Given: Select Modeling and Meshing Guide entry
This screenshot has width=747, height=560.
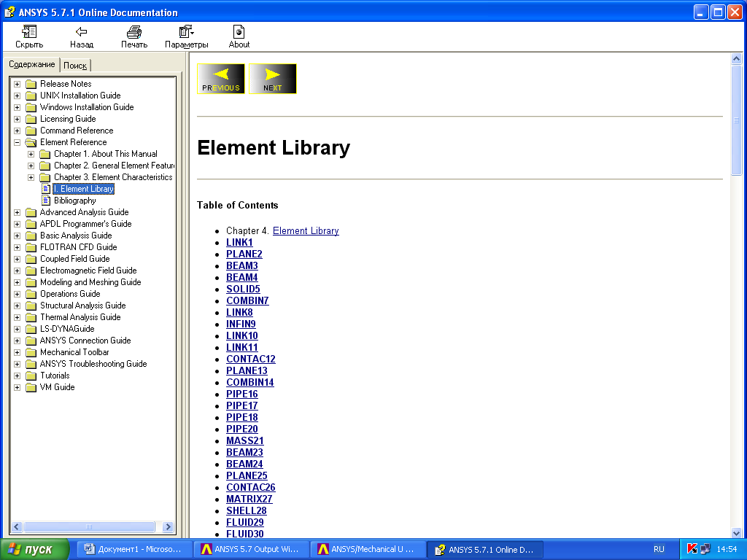Looking at the screenshot, I should coord(90,282).
